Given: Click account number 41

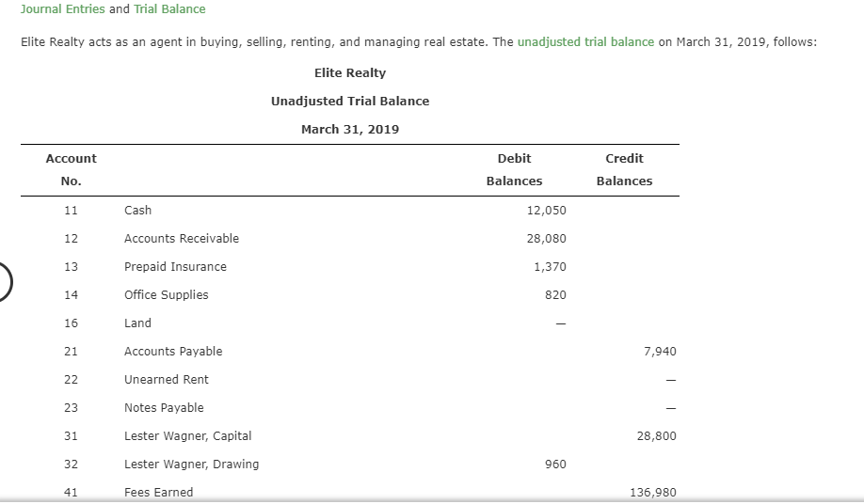Looking at the screenshot, I should [72, 493].
